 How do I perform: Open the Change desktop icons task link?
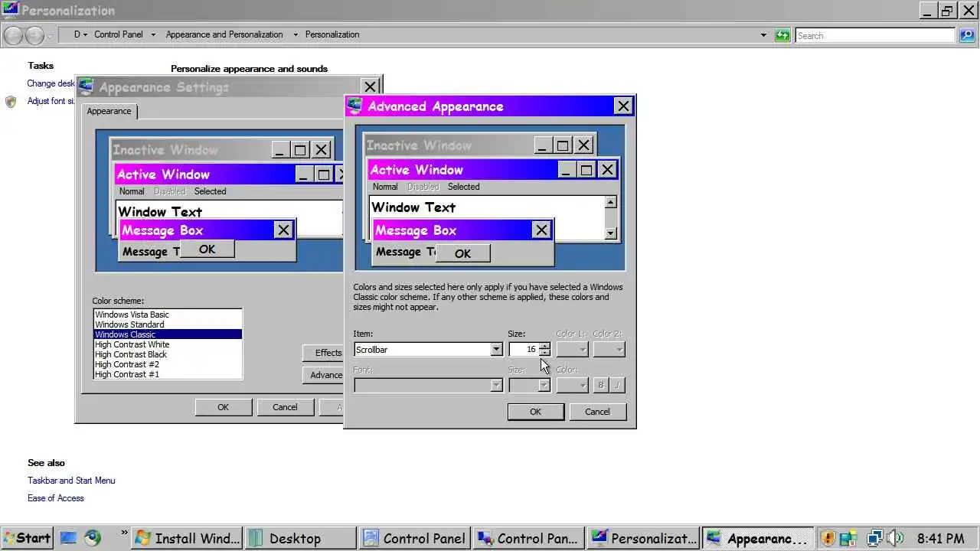click(x=51, y=83)
